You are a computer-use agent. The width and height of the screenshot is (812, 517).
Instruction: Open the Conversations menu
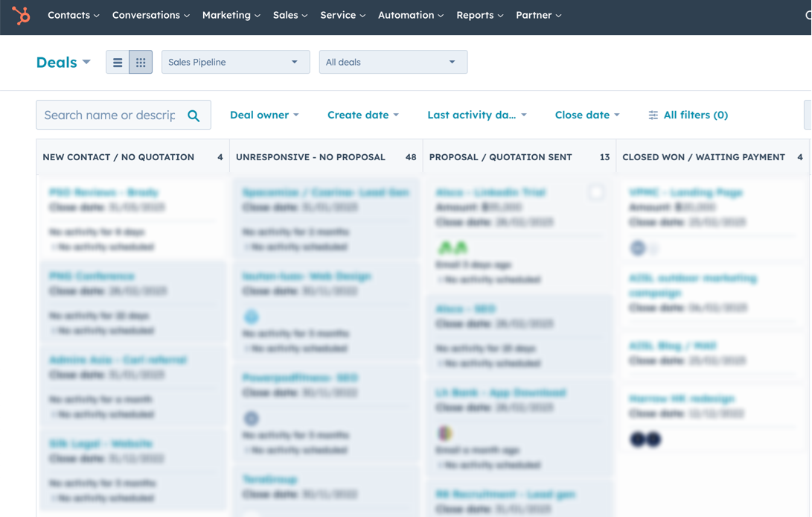pyautogui.click(x=150, y=16)
